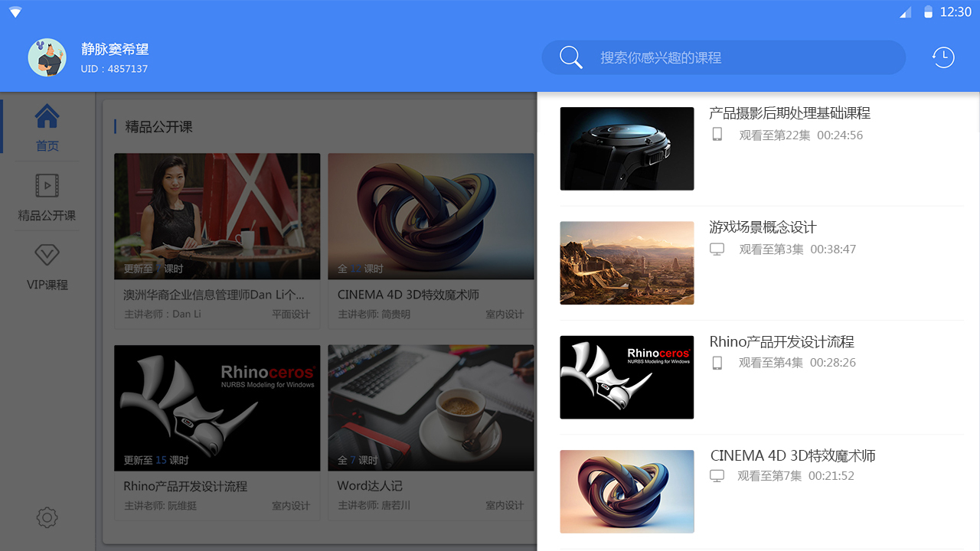This screenshot has height=551, width=980.
Task: Open history title 游戏场景概念设计
Action: point(763,227)
